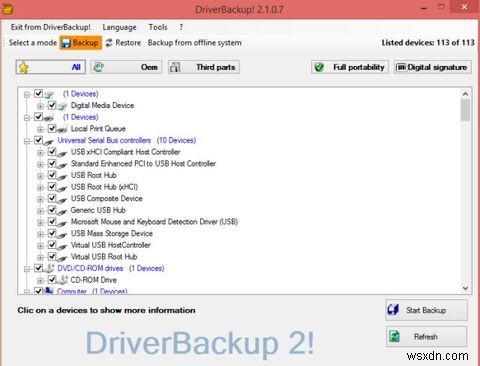The width and height of the screenshot is (480, 366).
Task: Click the CD-ROM Drive disc icon
Action: (62, 280)
